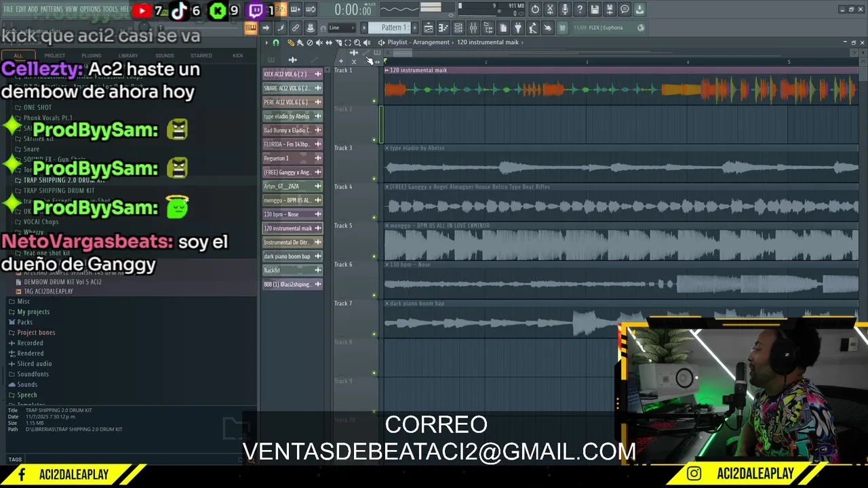Switch to the PLUGINS browser tab

[92, 56]
